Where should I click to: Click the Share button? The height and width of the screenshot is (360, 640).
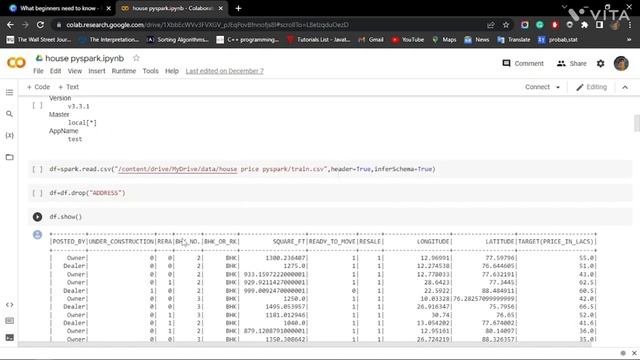(x=571, y=64)
